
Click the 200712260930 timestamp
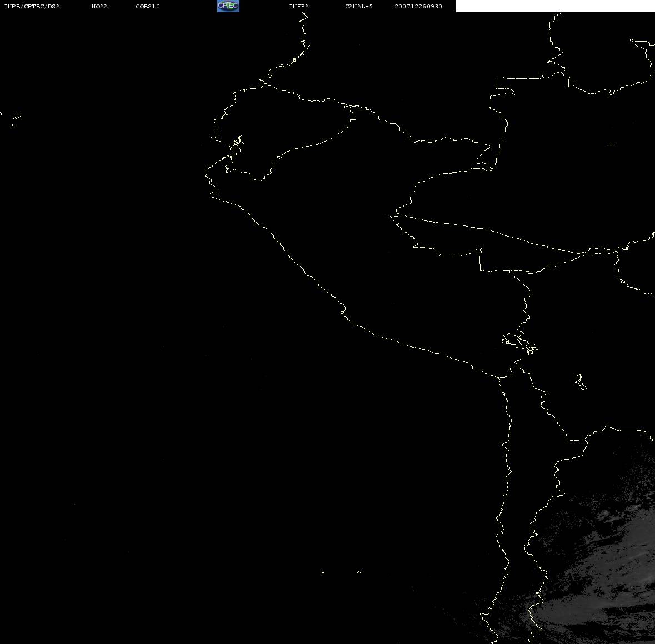[x=418, y=7]
